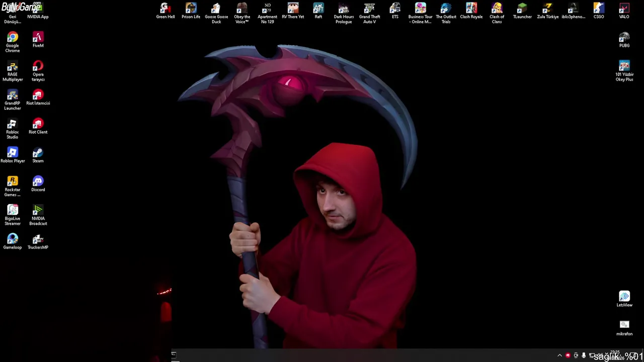Open Roblox Studio icon
The height and width of the screenshot is (362, 644).
pos(13,129)
